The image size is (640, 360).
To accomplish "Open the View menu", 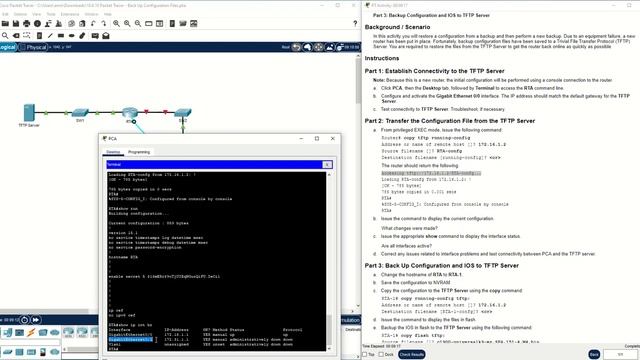I will click(36, 14).
